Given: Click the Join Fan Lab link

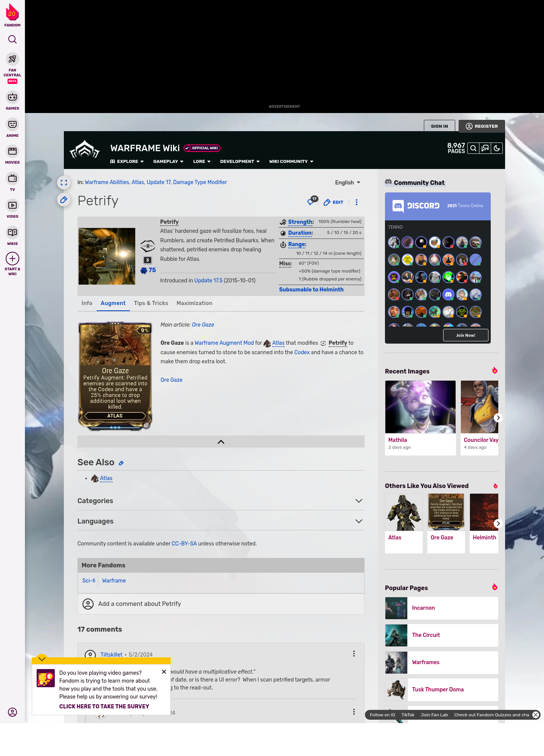Looking at the screenshot, I should pos(434,715).
